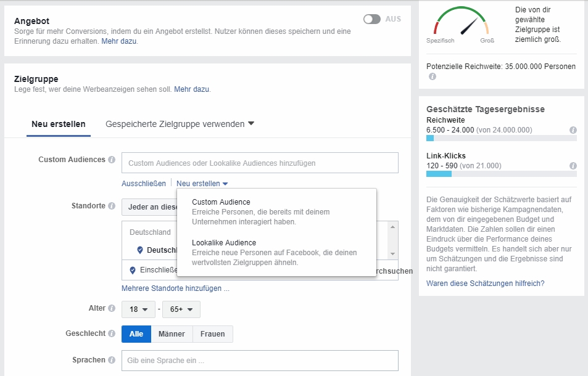Screen dimensions: 588x376
Task: Click the Reichweite progress bar
Action: tap(501, 139)
